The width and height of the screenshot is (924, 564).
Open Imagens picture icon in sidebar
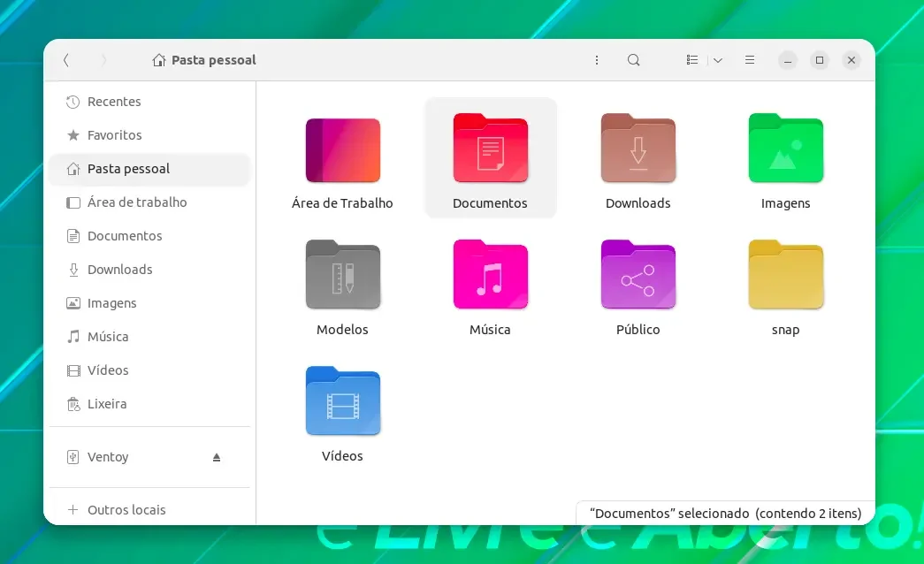[73, 303]
